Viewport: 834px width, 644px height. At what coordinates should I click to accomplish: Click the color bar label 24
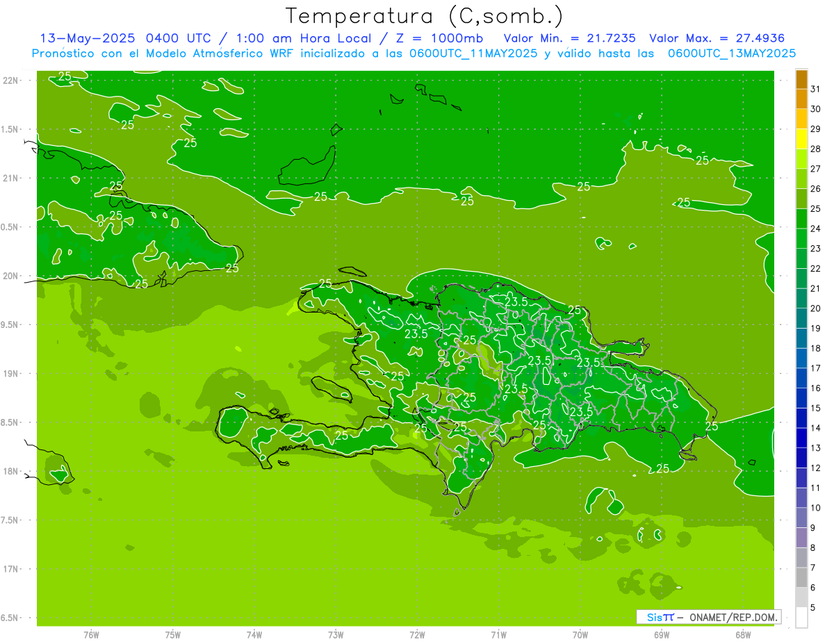click(x=815, y=229)
